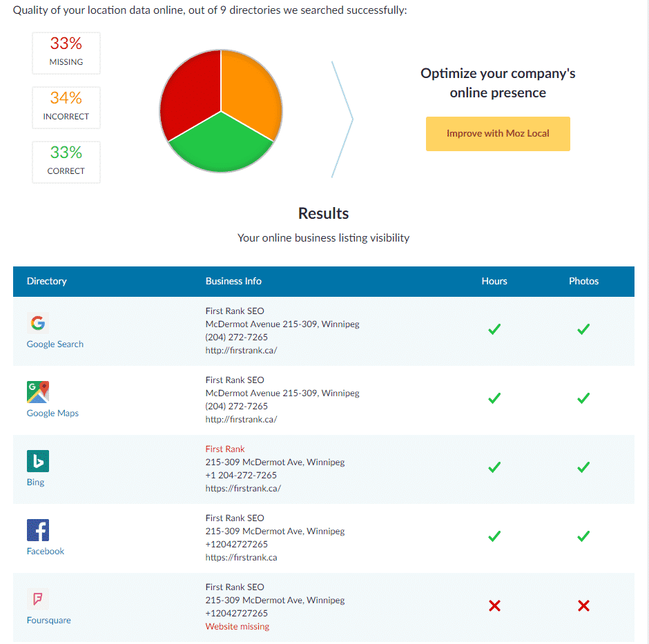Select the 34% Incorrect stat box

pyautogui.click(x=66, y=107)
